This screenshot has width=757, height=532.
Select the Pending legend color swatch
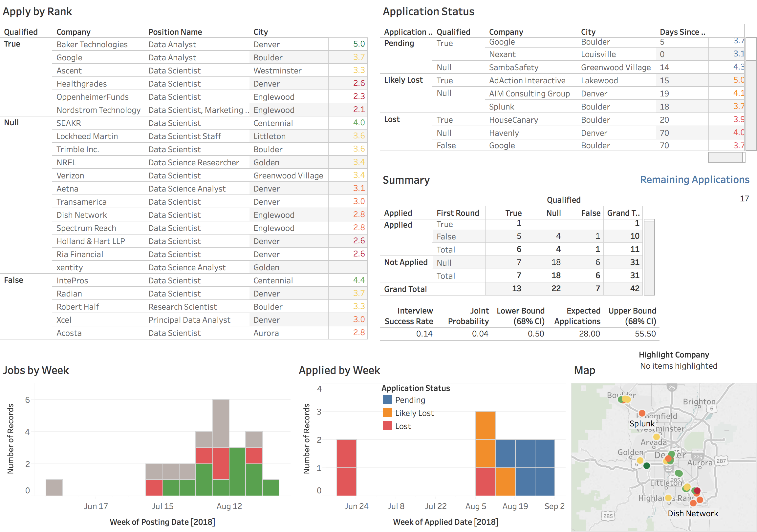387,399
